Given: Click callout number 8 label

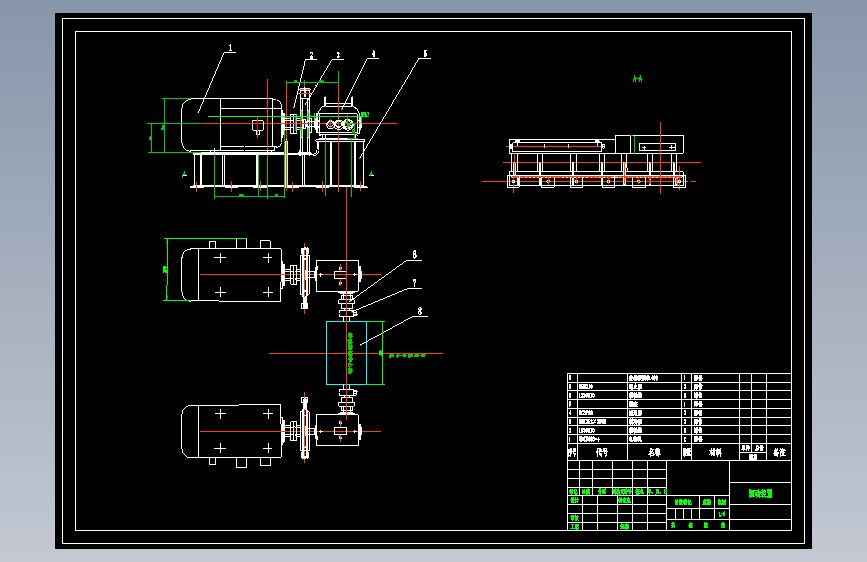Looking at the screenshot, I should pos(420,311).
